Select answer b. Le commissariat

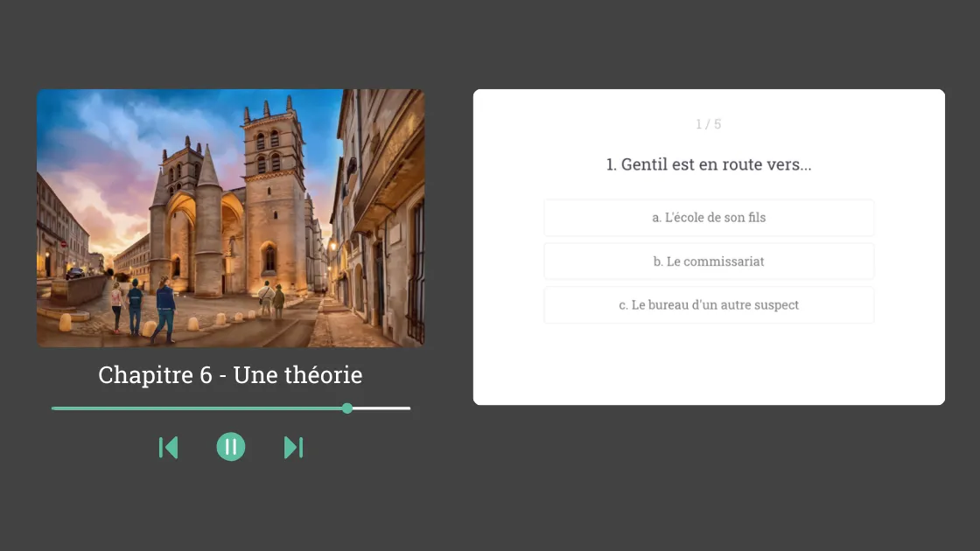(x=709, y=262)
